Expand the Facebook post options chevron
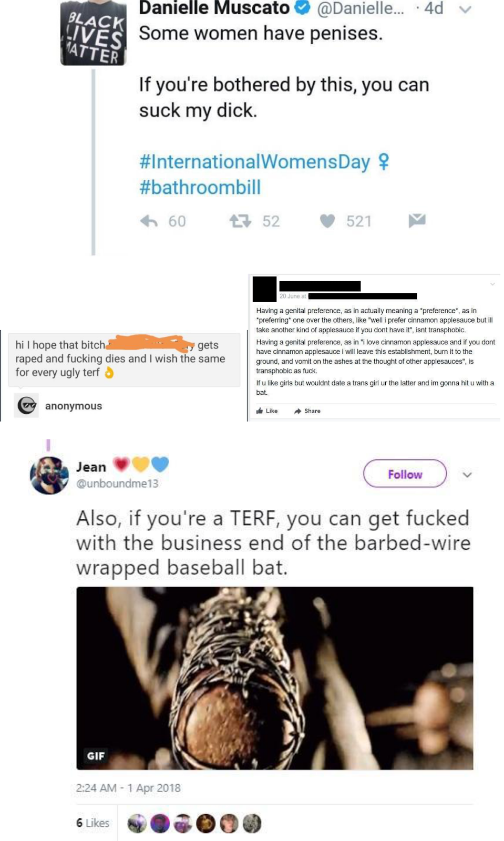The width and height of the screenshot is (504, 841). click(x=492, y=284)
